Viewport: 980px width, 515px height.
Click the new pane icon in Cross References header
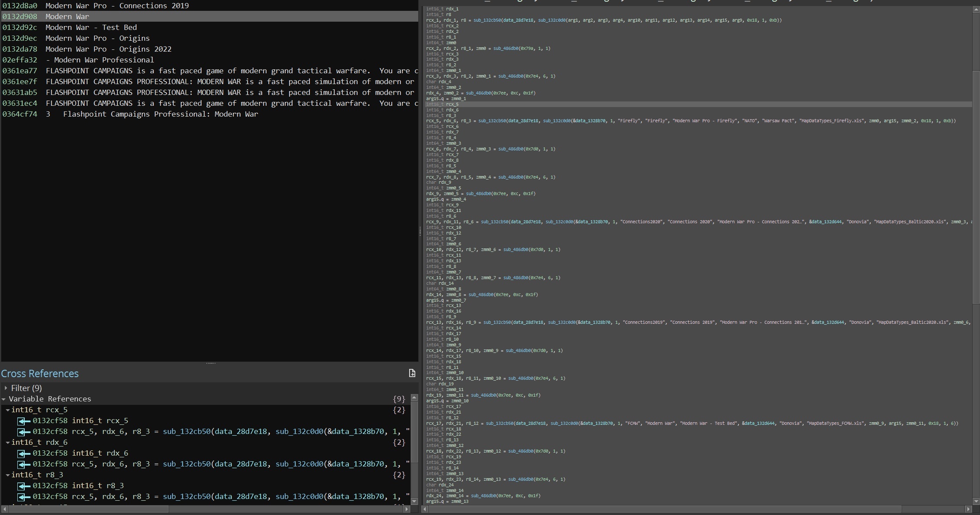point(412,373)
